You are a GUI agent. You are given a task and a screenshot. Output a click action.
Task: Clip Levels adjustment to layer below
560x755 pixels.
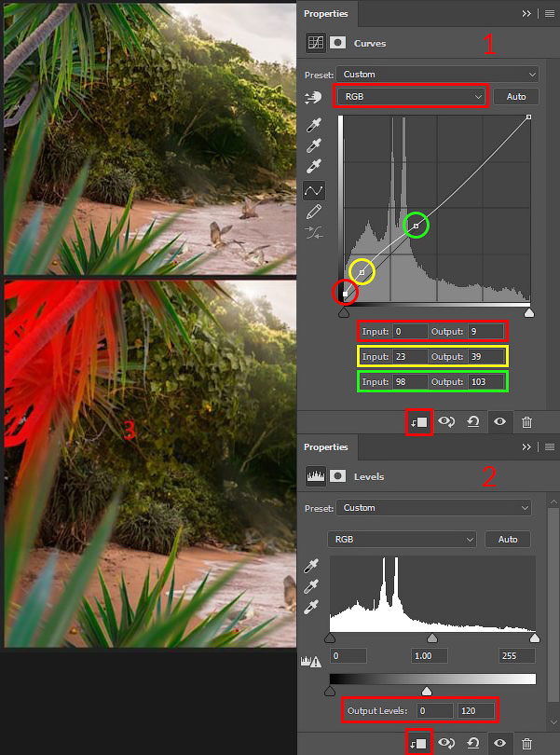tap(419, 743)
